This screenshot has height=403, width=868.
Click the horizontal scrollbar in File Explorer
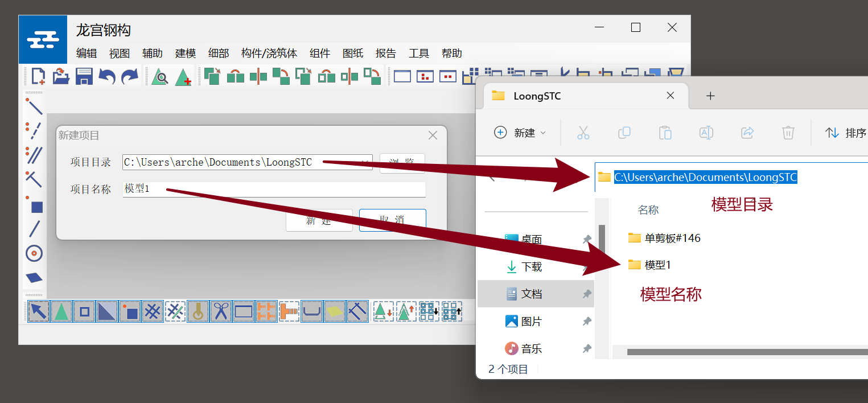click(747, 352)
